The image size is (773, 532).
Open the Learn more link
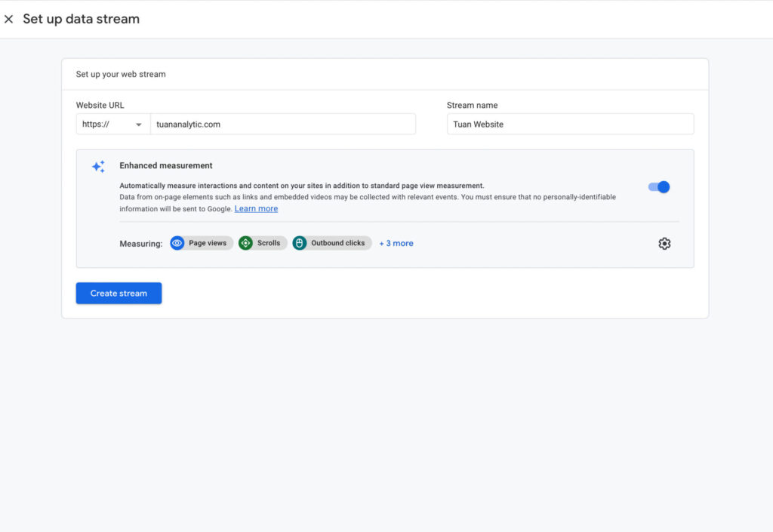[x=256, y=209]
